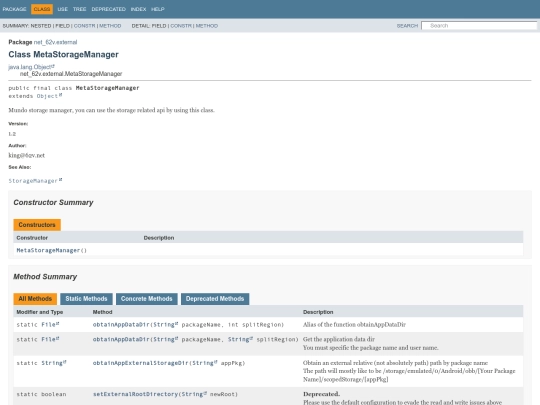Open Object link after 'extends'

click(x=49, y=96)
